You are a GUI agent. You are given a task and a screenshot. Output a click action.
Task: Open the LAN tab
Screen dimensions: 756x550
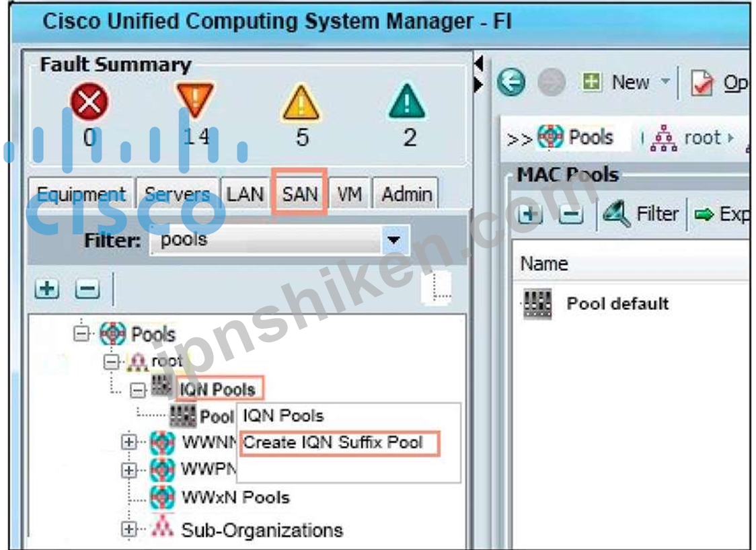click(245, 194)
